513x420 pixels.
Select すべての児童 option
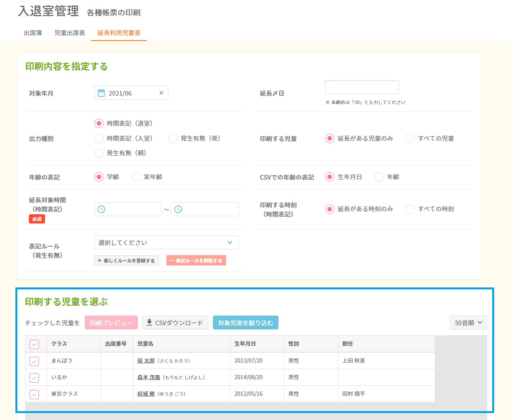pos(410,138)
